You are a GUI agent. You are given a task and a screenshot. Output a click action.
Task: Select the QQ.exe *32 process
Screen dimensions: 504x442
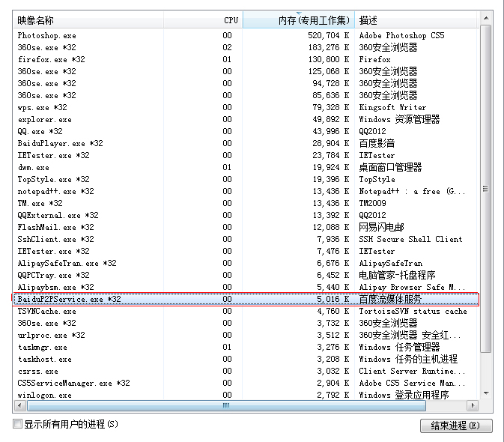pos(40,131)
